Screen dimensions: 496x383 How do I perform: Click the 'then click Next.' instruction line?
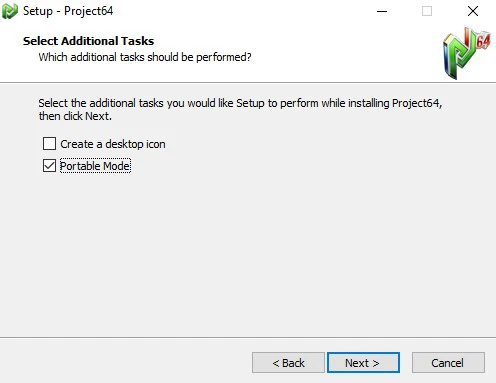(75, 116)
